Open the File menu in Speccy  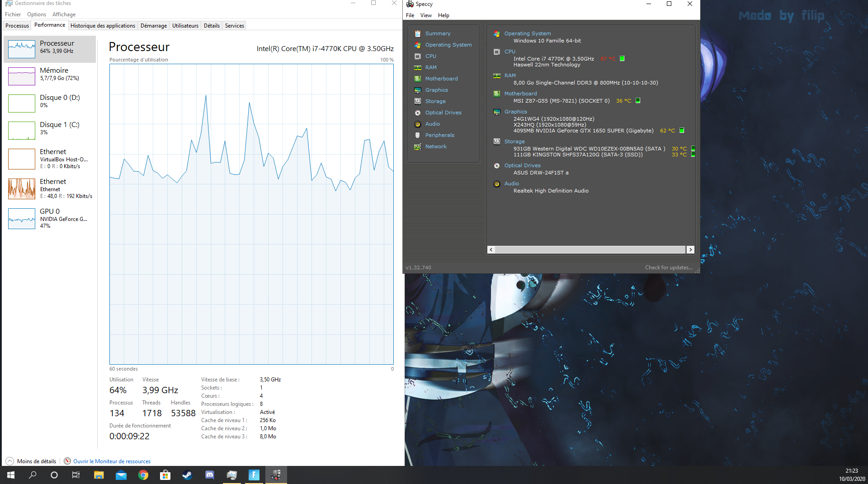(410, 15)
